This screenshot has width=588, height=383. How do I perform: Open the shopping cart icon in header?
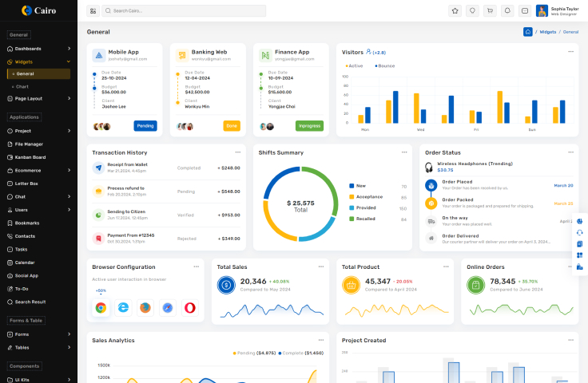(489, 11)
